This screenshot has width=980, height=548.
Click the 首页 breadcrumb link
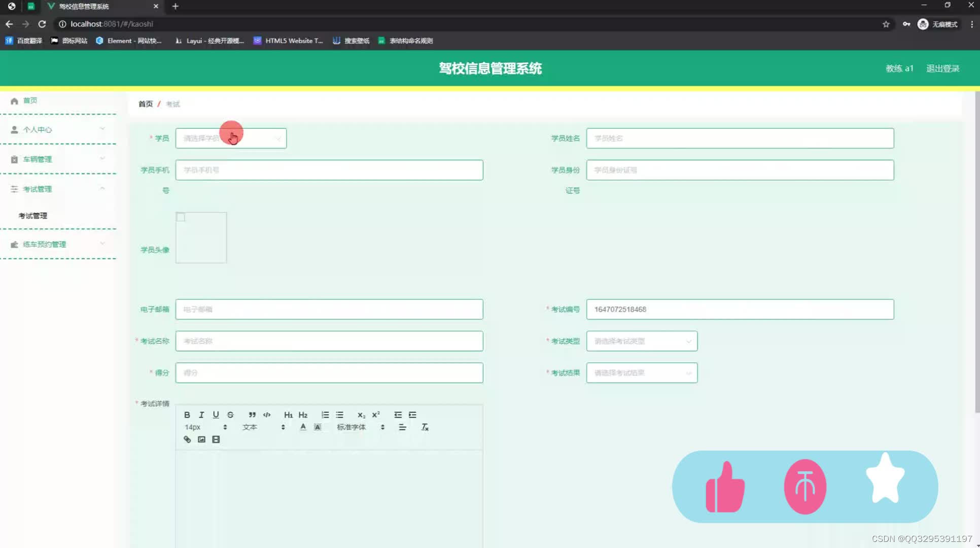click(x=146, y=104)
